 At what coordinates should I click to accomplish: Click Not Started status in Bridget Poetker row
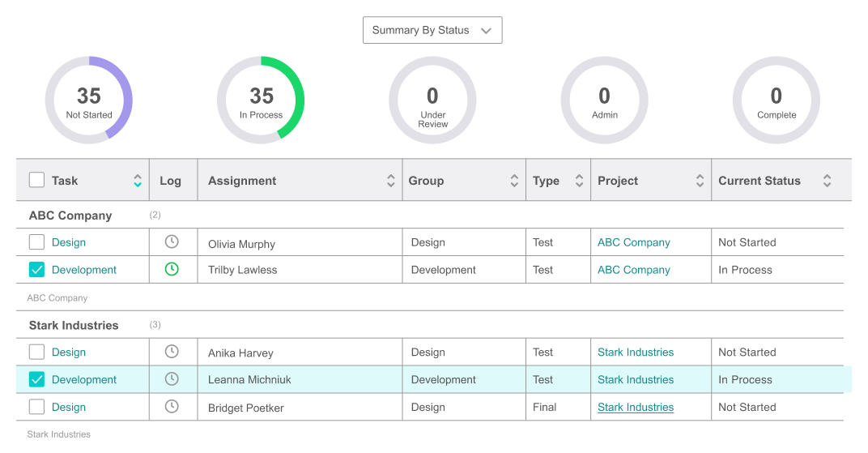coord(747,407)
